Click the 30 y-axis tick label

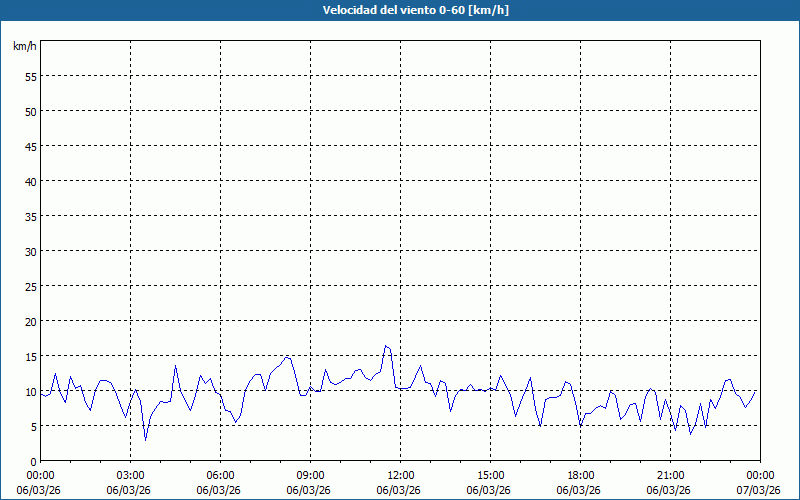coord(30,251)
